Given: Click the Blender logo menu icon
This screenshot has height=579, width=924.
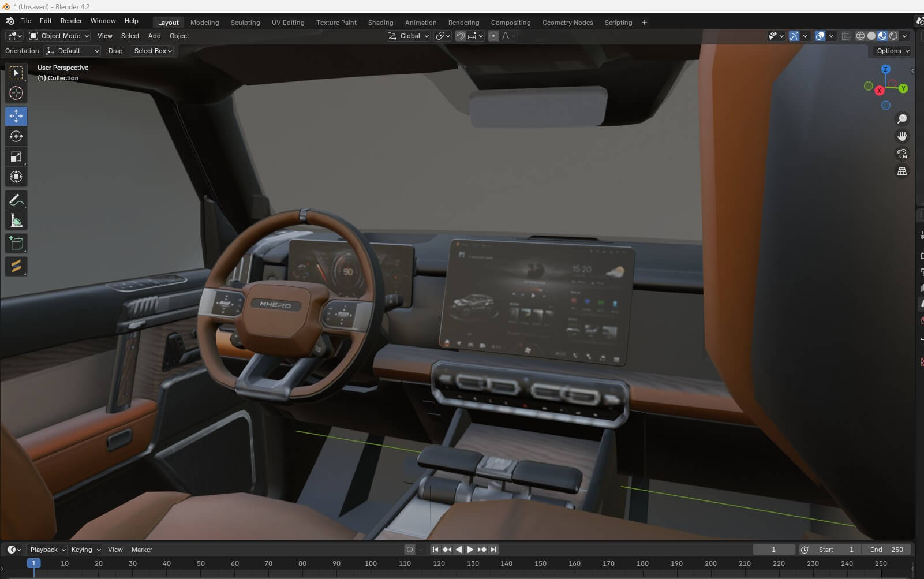Looking at the screenshot, I should click(x=10, y=21).
